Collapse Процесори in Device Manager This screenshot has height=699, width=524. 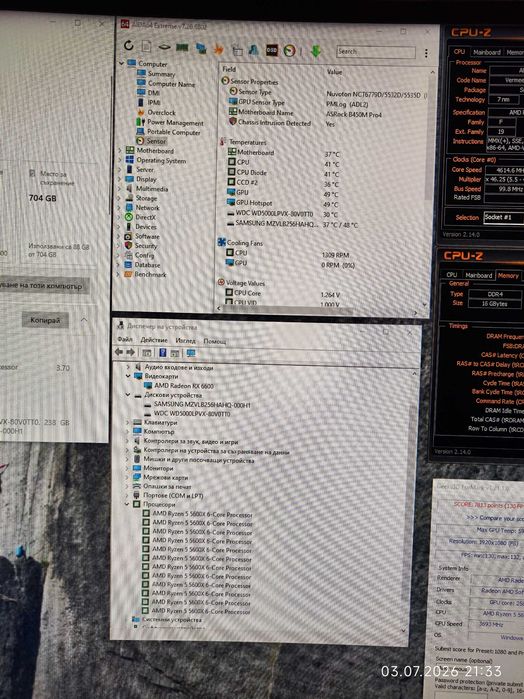click(x=127, y=504)
